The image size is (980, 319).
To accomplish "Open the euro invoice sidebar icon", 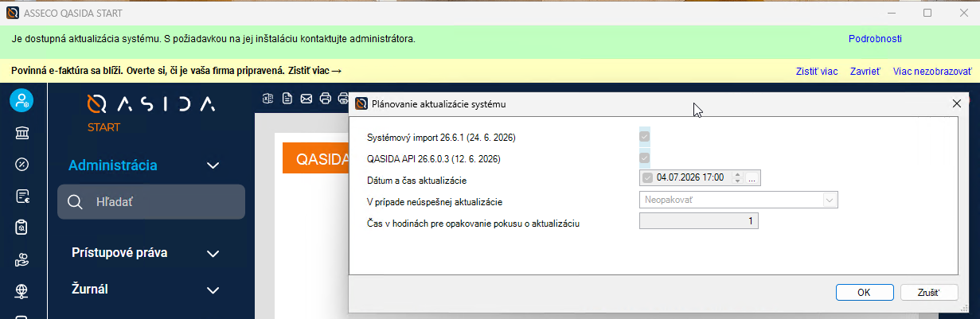I will 22,196.
